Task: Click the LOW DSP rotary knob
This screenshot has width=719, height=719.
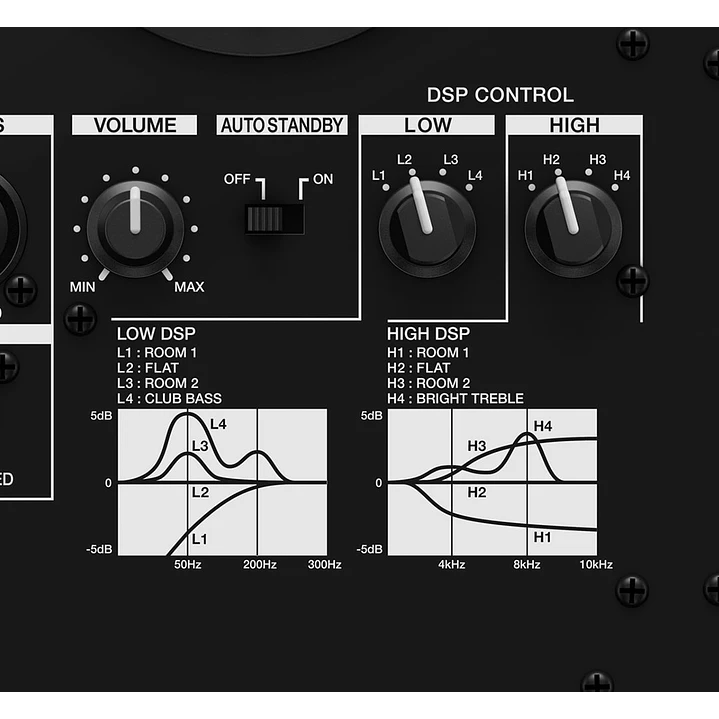Action: click(x=427, y=228)
